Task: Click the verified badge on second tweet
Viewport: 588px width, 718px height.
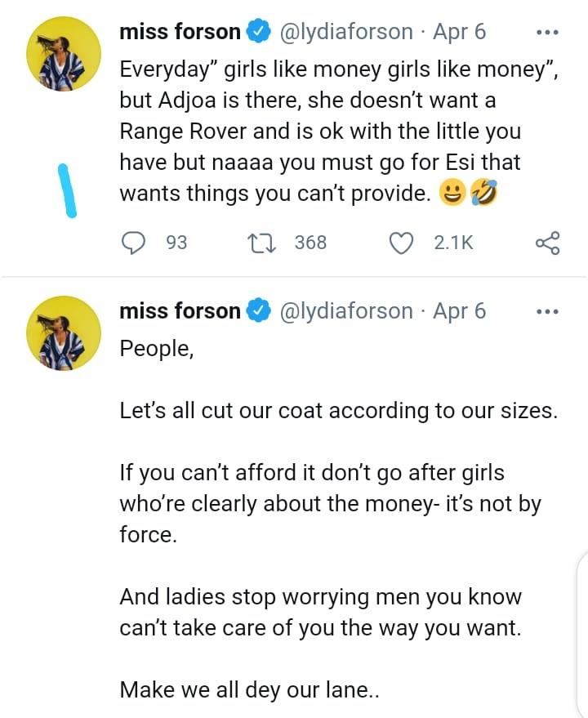Action: (258, 311)
